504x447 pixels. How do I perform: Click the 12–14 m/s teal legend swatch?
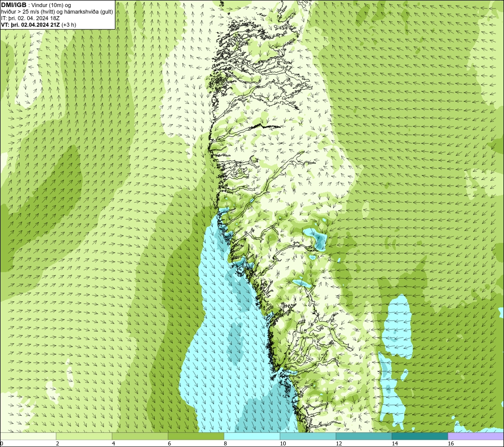point(364,436)
